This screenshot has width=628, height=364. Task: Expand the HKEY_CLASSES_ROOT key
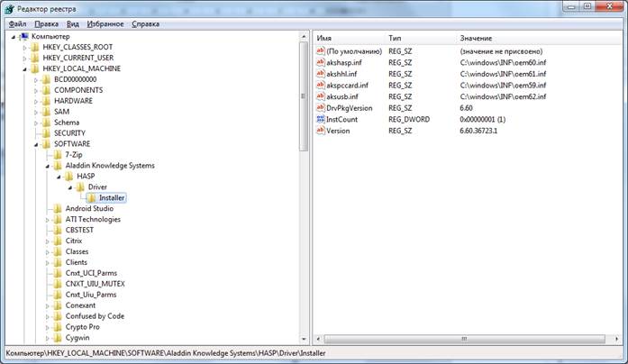click(x=24, y=47)
